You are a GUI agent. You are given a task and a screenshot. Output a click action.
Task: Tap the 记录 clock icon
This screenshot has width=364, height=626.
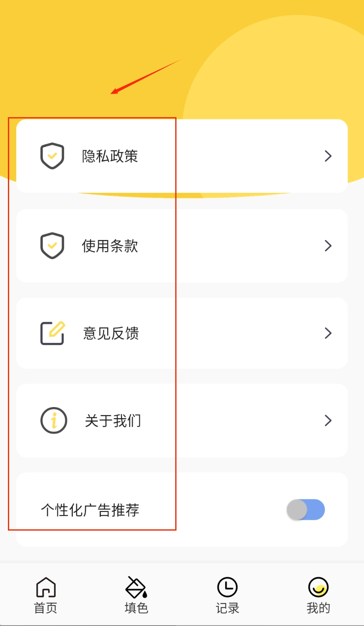point(227,587)
